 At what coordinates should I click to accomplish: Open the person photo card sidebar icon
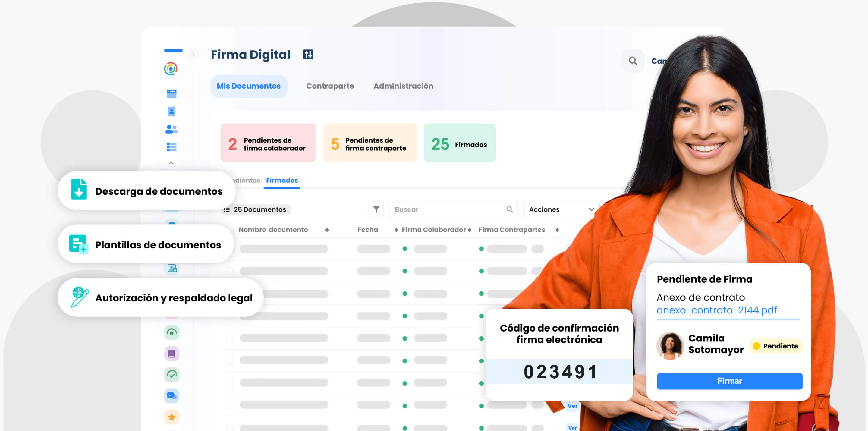(x=172, y=268)
